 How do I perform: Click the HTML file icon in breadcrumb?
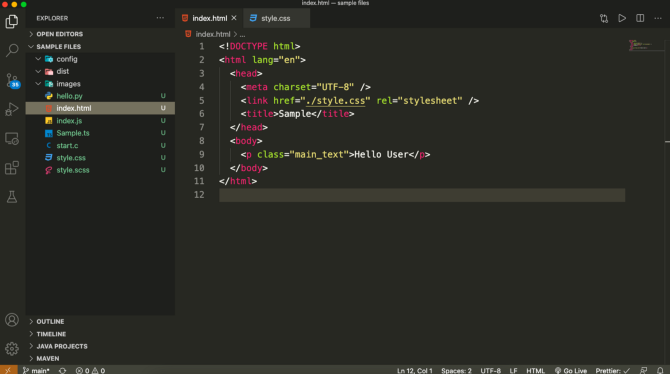pos(188,34)
